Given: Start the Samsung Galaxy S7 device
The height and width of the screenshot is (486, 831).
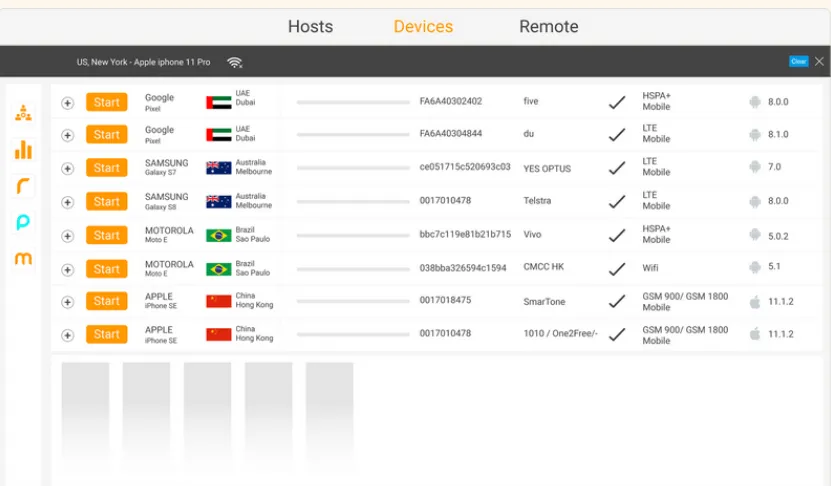Looking at the screenshot, I should pos(107,168).
